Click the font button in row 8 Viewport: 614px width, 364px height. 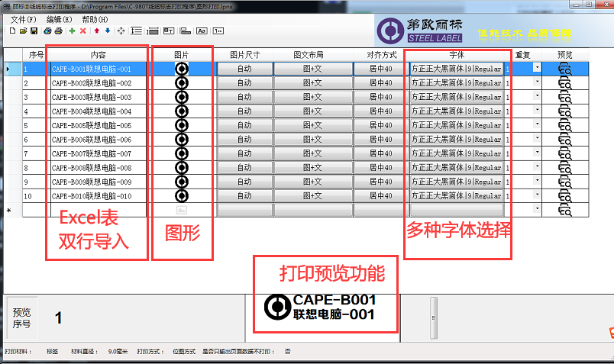(457, 168)
